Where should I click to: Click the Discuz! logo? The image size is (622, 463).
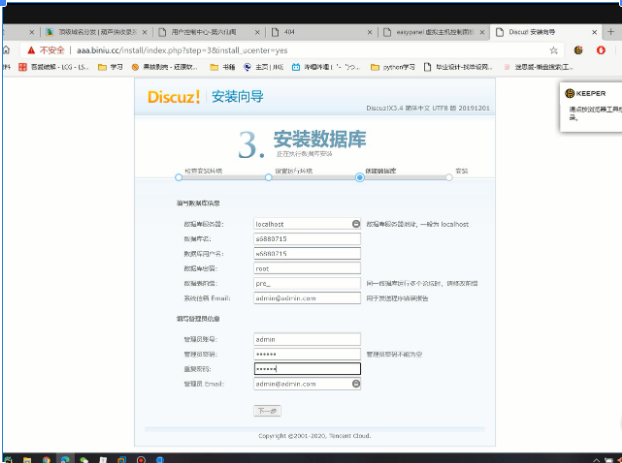pyautogui.click(x=174, y=97)
